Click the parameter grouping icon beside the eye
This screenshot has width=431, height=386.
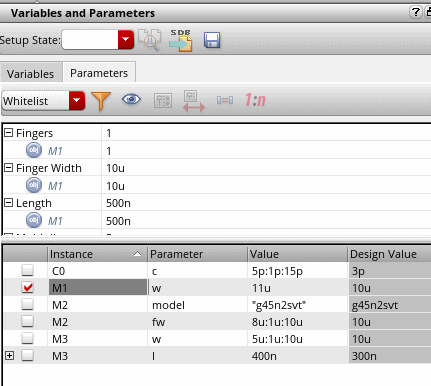163,100
